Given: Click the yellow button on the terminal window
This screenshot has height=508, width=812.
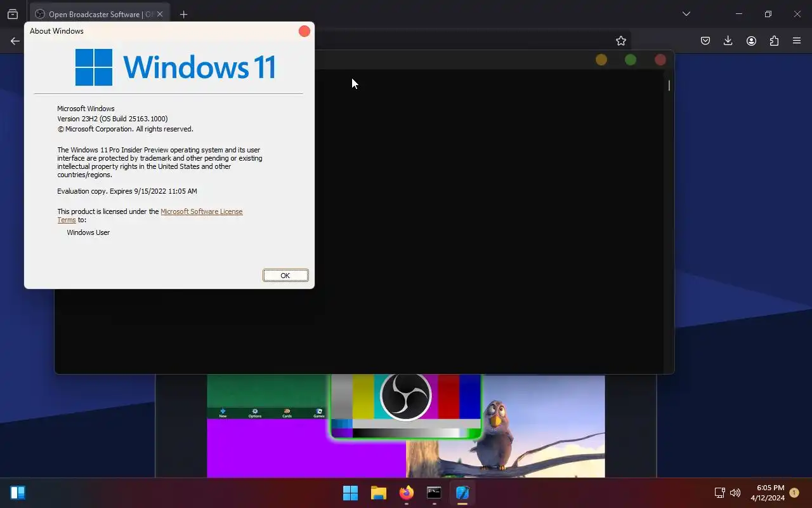Looking at the screenshot, I should click(601, 60).
